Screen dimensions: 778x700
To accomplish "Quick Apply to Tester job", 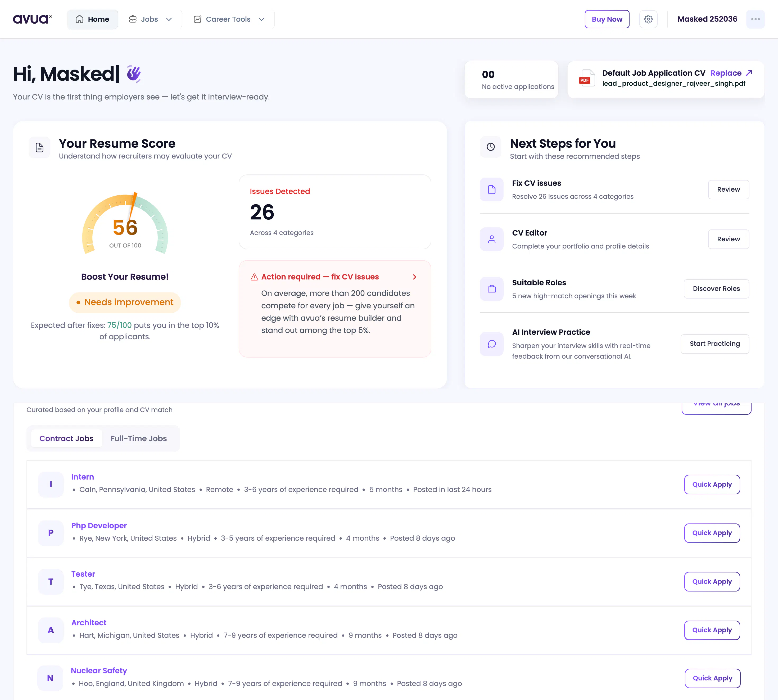I will point(712,581).
